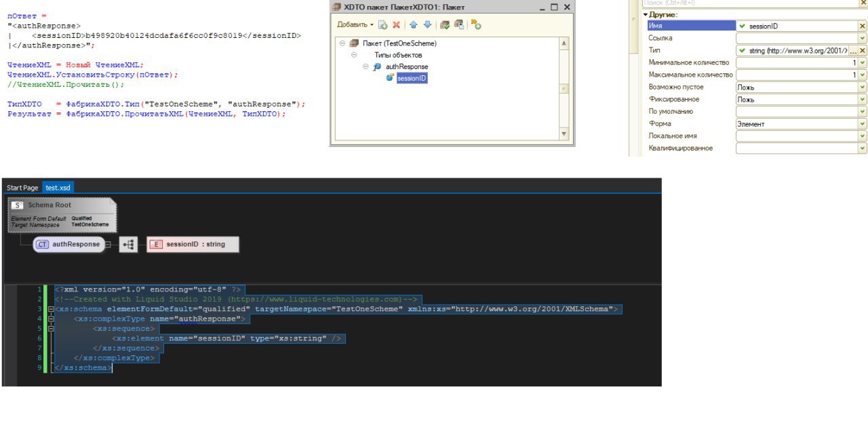This screenshot has width=868, height=425.
Task: Click the Тип field with string value
Action: pyautogui.click(x=792, y=50)
